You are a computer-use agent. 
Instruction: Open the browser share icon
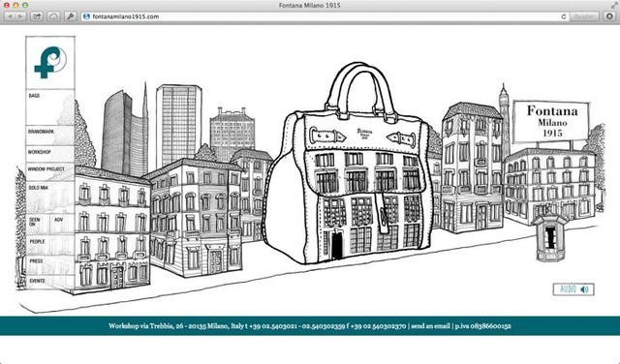pos(37,16)
